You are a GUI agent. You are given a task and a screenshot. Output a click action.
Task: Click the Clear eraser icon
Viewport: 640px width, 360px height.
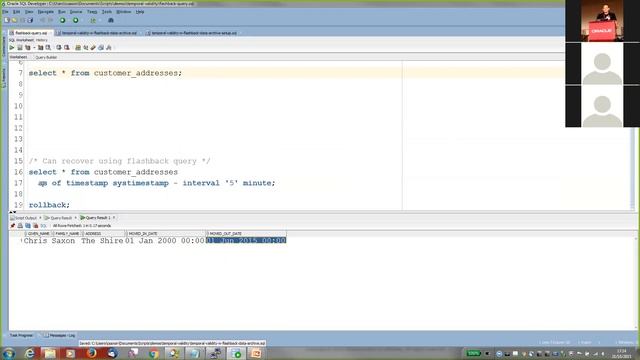pos(93,48)
